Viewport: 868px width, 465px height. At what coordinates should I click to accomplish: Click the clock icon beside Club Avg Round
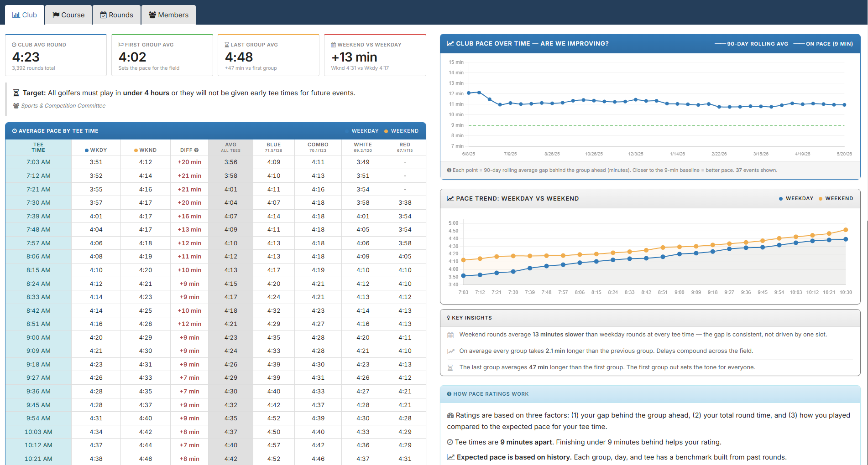tap(14, 45)
